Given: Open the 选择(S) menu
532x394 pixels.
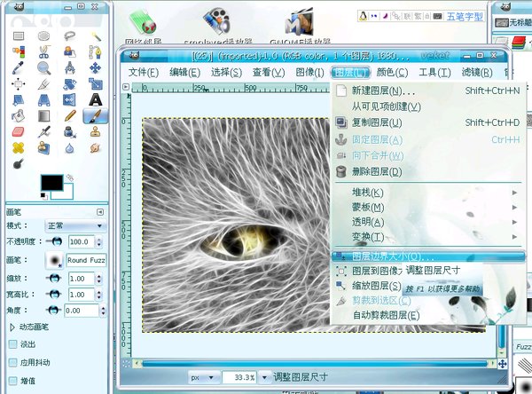Looking at the screenshot, I should pos(226,73).
